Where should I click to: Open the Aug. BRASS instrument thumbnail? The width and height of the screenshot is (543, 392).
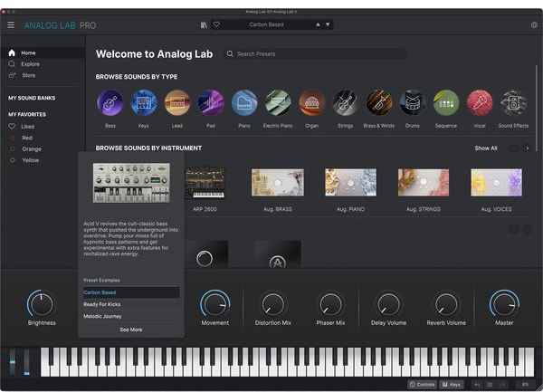pos(278,183)
